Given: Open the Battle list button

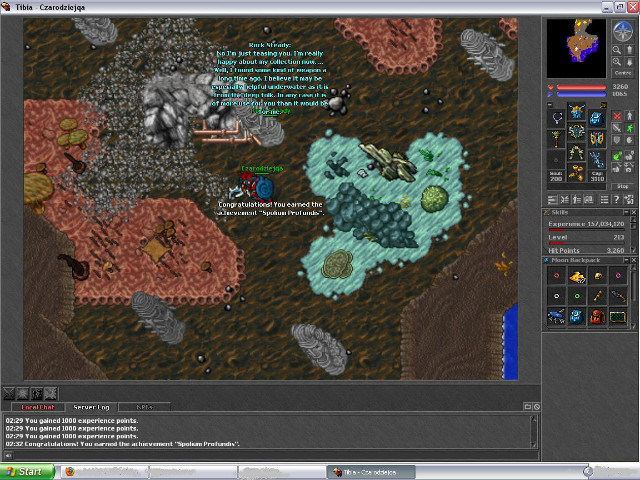Looking at the screenshot, I should (565, 200).
